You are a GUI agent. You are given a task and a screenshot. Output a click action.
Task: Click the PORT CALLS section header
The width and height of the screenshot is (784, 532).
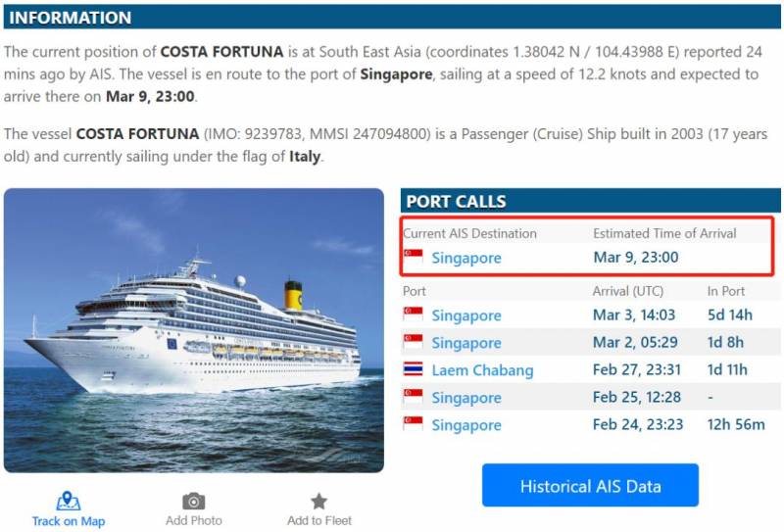pyautogui.click(x=456, y=201)
